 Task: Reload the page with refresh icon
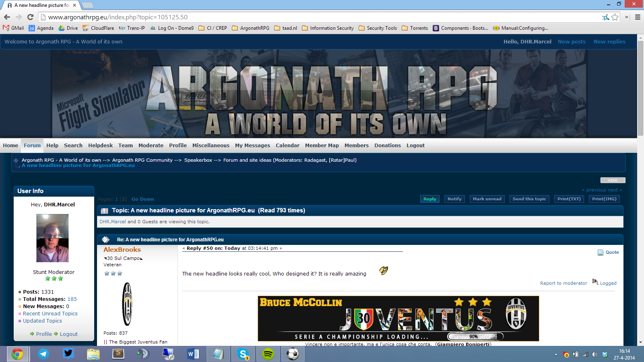(30, 17)
